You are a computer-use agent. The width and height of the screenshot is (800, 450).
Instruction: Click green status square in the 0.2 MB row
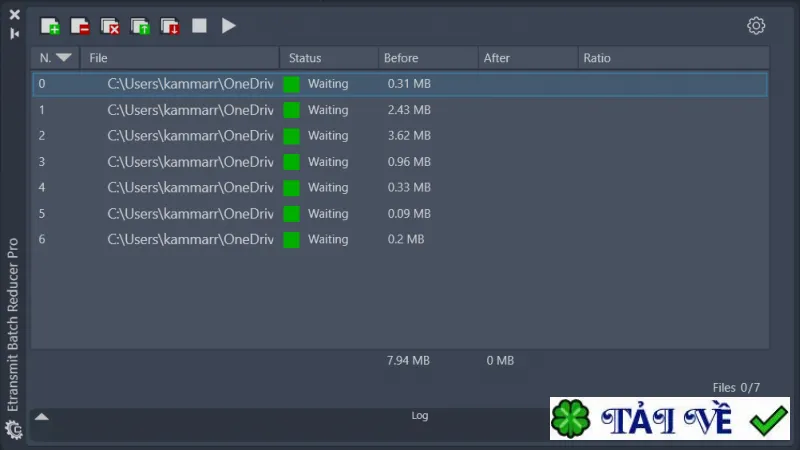pyautogui.click(x=291, y=240)
